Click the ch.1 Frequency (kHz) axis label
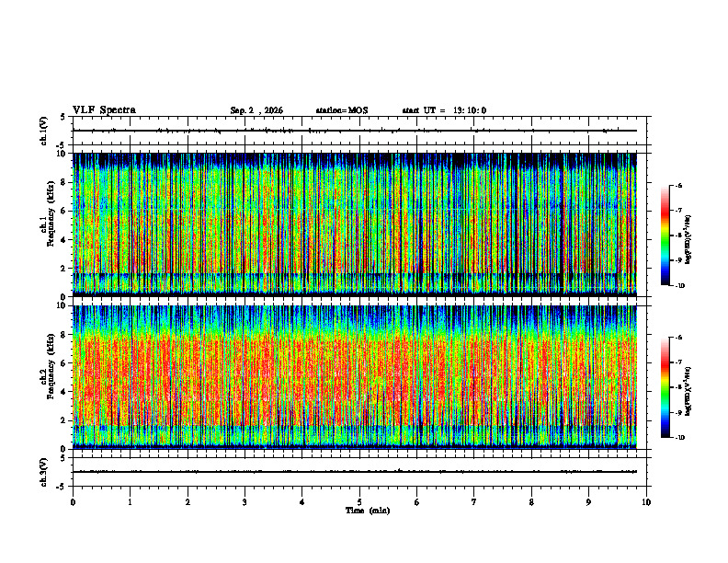Image resolution: width=728 pixels, height=563 pixels. [47, 224]
